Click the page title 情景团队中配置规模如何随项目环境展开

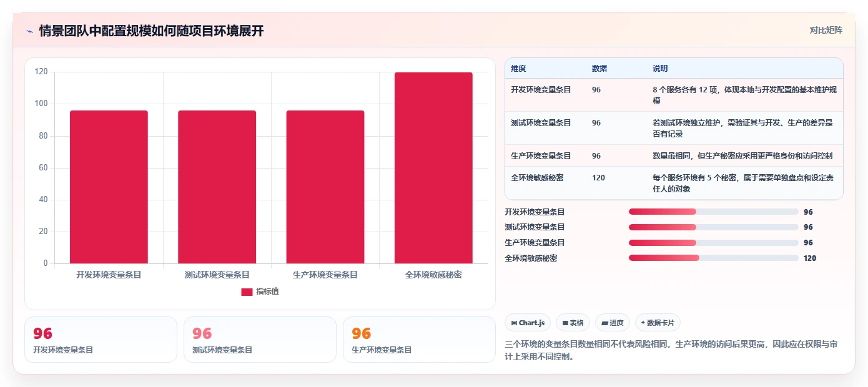point(152,31)
